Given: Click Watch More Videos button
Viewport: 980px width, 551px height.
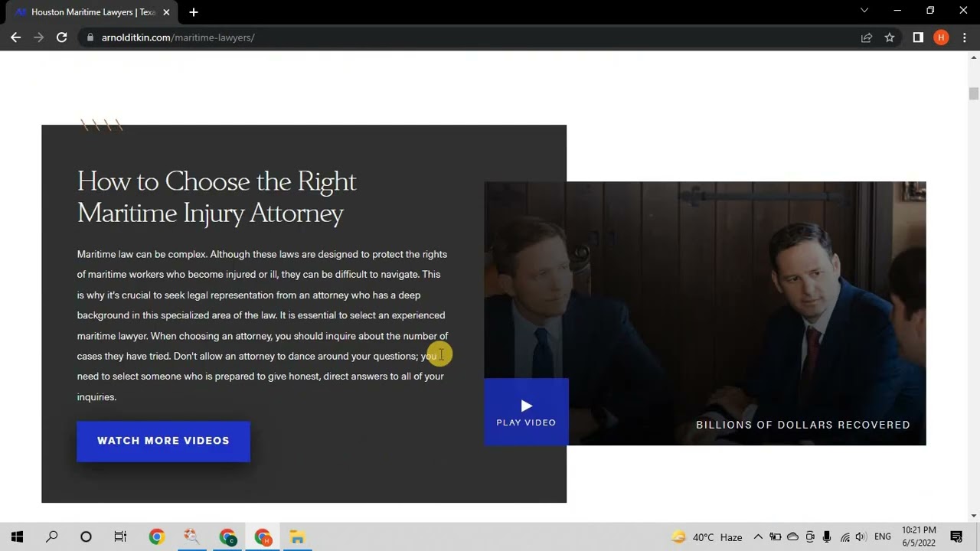Looking at the screenshot, I should pyautogui.click(x=163, y=441).
